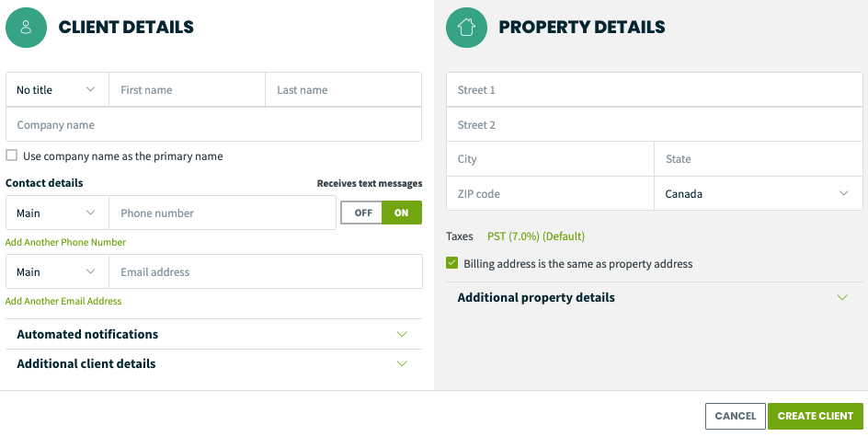Click the First name field
This screenshot has height=437, width=868.
[187, 90]
